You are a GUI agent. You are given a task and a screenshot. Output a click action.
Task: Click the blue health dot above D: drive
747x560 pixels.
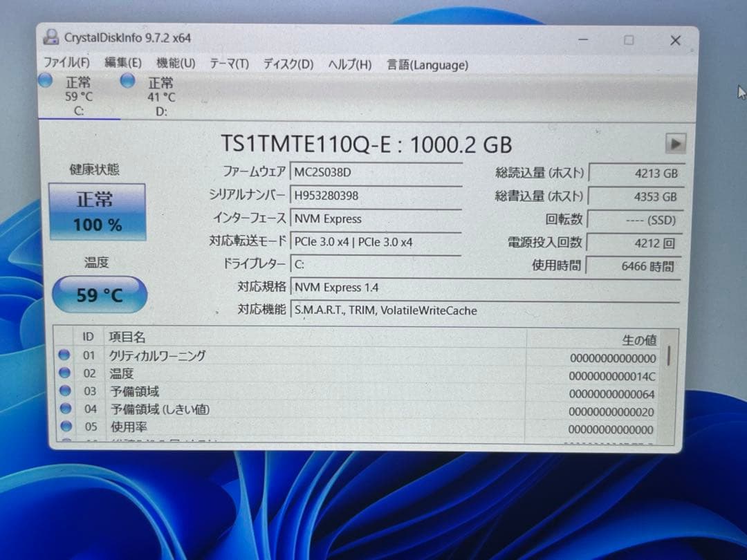coord(128,81)
